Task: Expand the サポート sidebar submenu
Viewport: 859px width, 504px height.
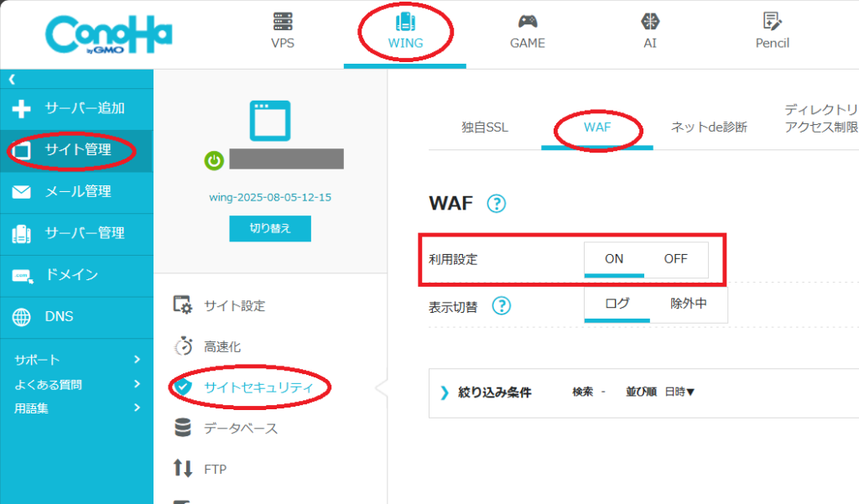Action: click(x=75, y=360)
